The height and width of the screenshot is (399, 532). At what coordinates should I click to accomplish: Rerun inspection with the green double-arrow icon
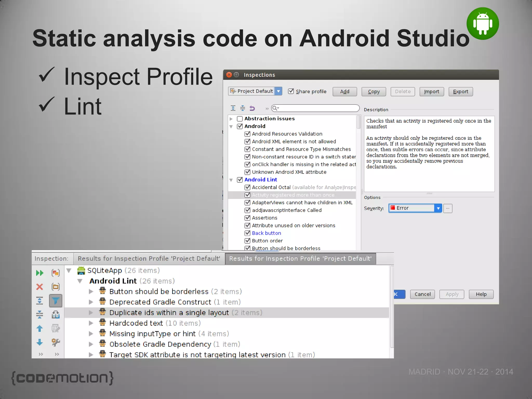(x=39, y=273)
